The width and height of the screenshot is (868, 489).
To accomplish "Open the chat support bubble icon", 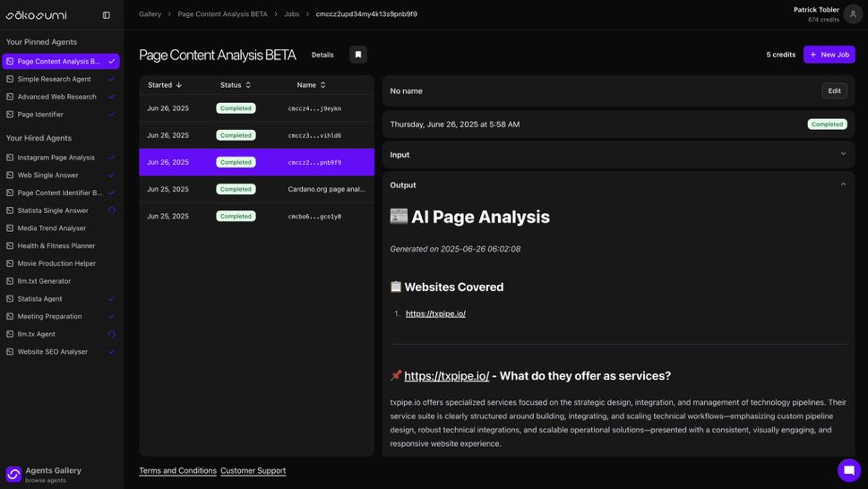I will [x=848, y=470].
